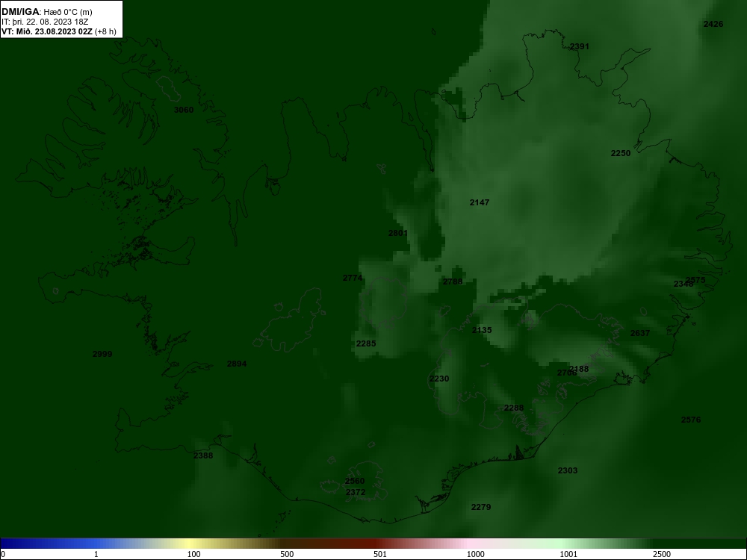The width and height of the screenshot is (747, 560).
Task: Click the 2279 value on the map
Action: pos(481,507)
